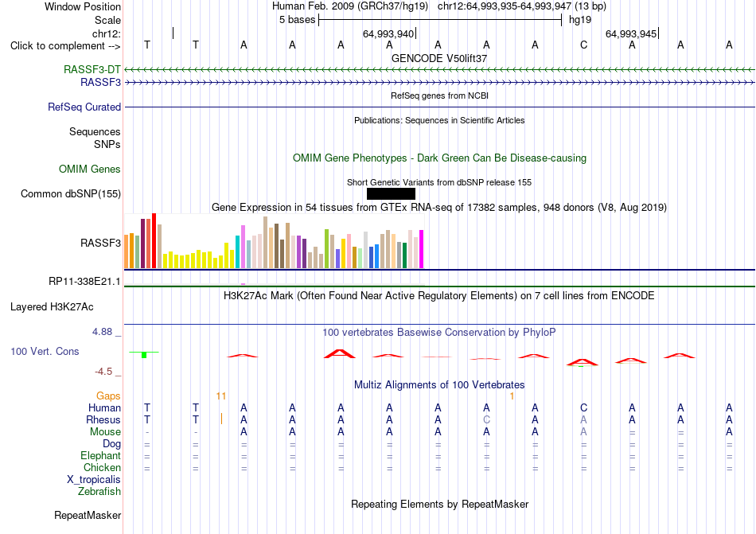The width and height of the screenshot is (756, 534).
Task: Click the Common dbSNP(155) track label
Action: click(71, 193)
